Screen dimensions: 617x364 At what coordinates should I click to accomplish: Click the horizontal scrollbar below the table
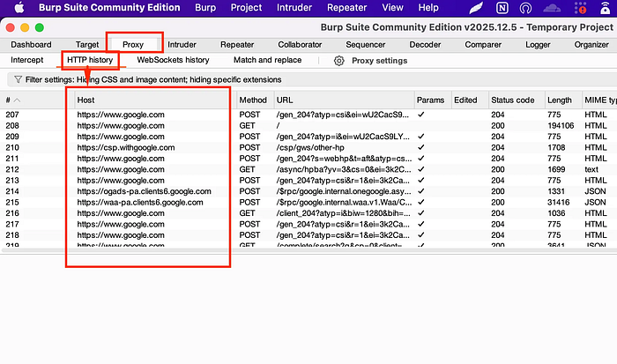point(308,250)
